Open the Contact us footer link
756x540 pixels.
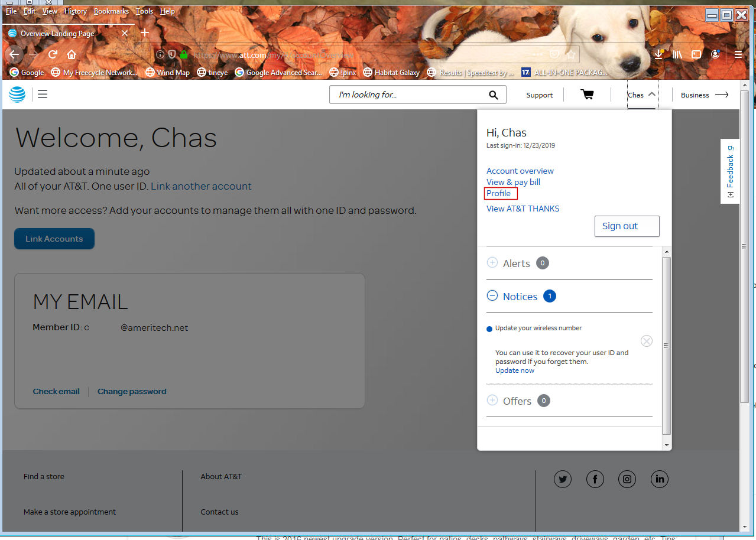click(219, 512)
